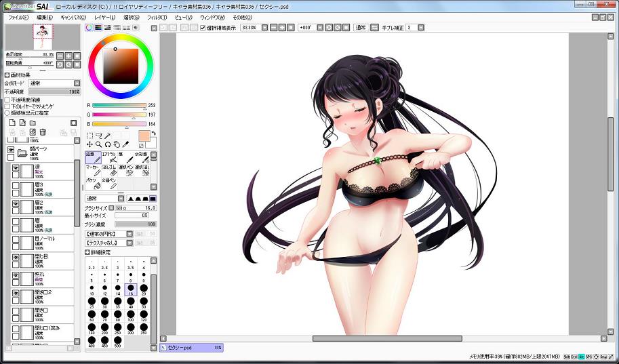Choose the Zoom magnifier tool
The width and height of the screenshot is (619, 364).
pos(98,144)
